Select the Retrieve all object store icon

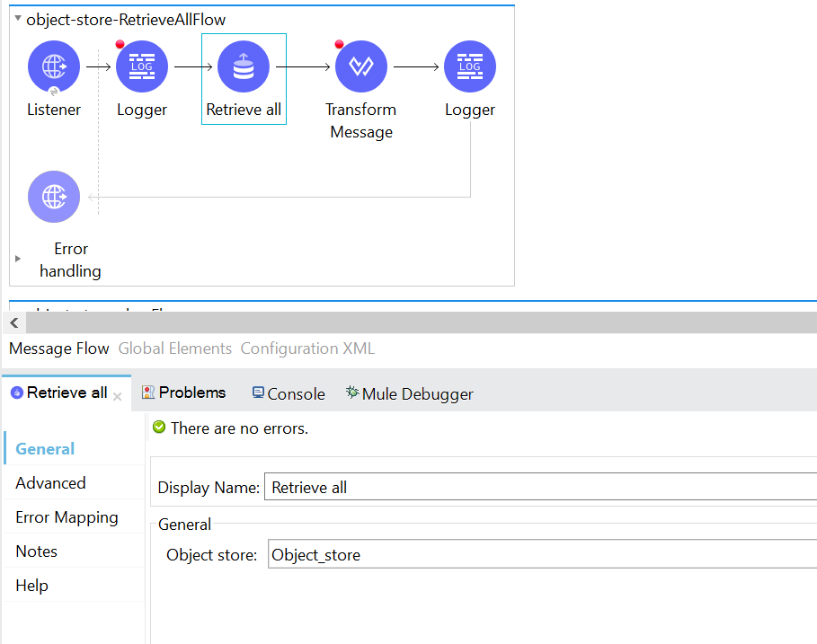tap(244, 67)
